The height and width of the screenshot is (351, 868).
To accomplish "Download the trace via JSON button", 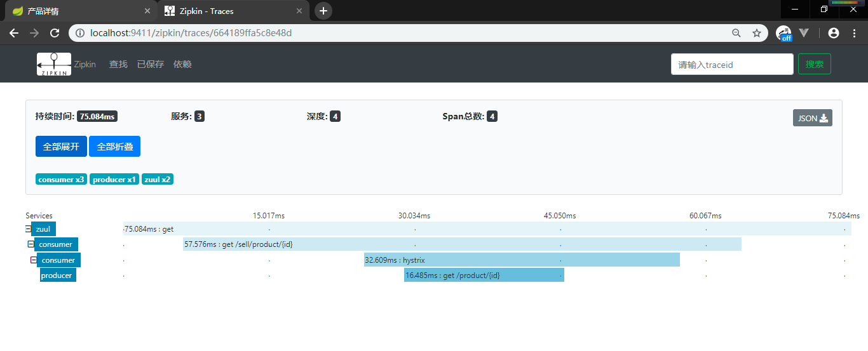I will (x=812, y=118).
